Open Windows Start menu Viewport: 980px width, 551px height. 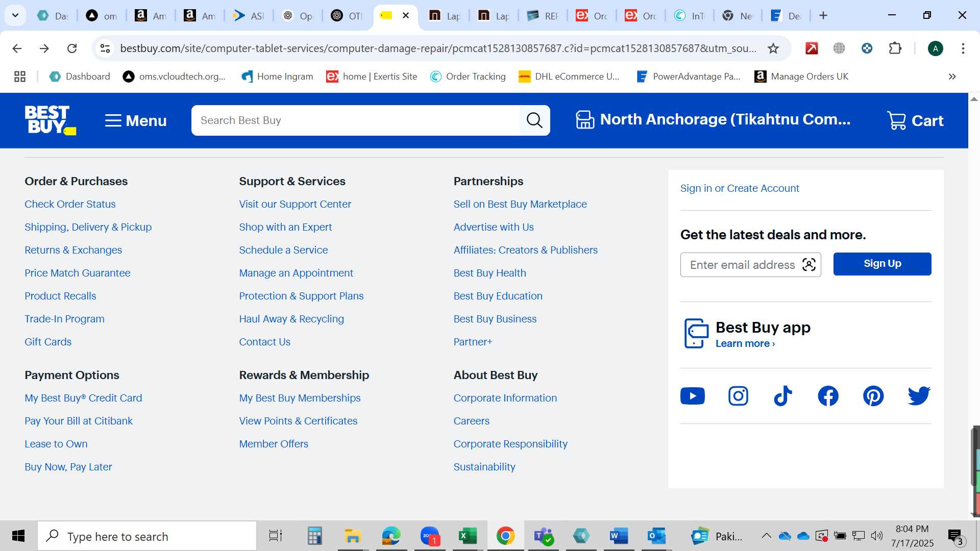pyautogui.click(x=18, y=536)
